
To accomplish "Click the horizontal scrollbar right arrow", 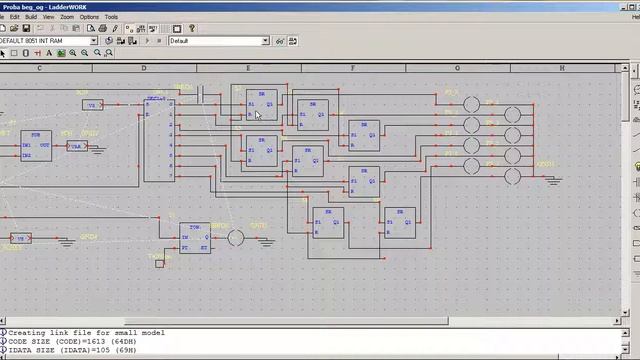I will (x=617, y=321).
